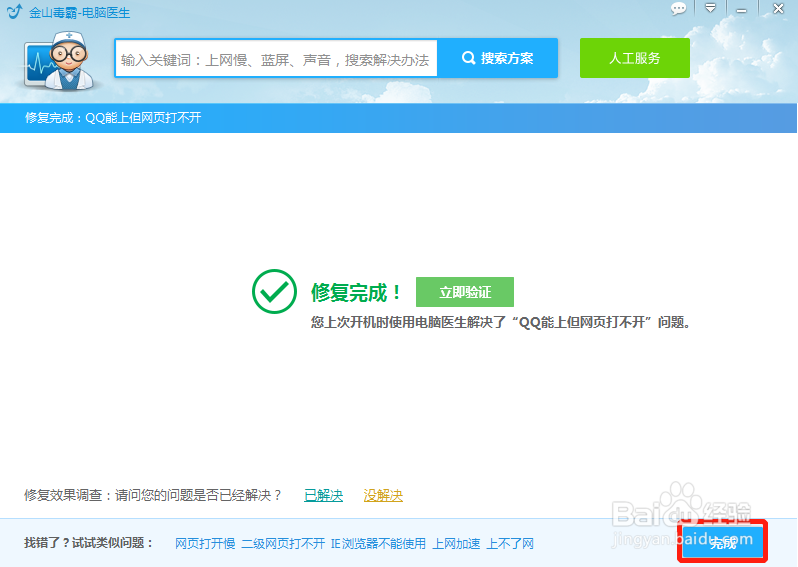Screen dimensions: 798x567
Task: Open the 网页打开慢 similar problem link
Action: (x=205, y=544)
